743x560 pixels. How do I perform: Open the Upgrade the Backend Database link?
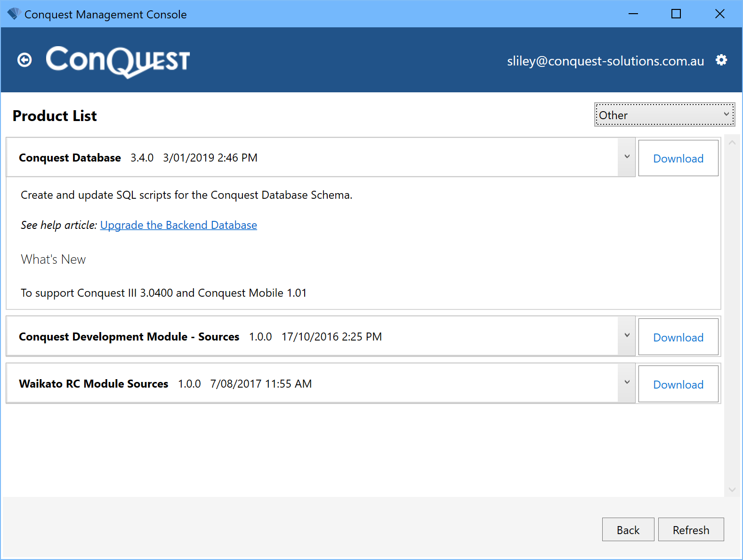(178, 225)
